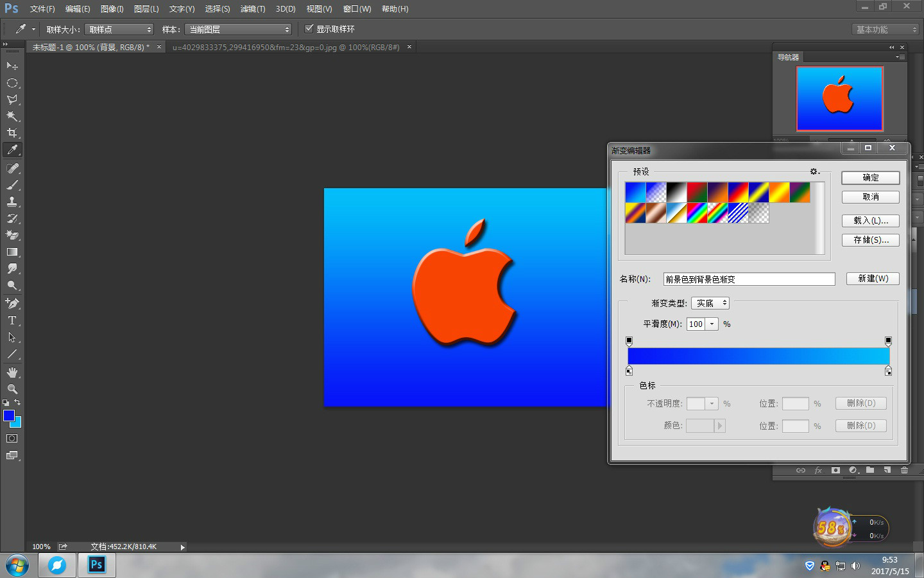Open the preset gear menu in gradient editor
The height and width of the screenshot is (578, 924).
[814, 171]
